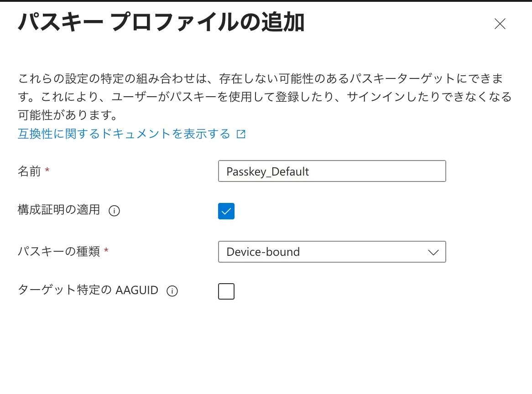Image resolution: width=532 pixels, height=394 pixels.
Task: Click the warning description paragraph text
Action: (x=265, y=97)
